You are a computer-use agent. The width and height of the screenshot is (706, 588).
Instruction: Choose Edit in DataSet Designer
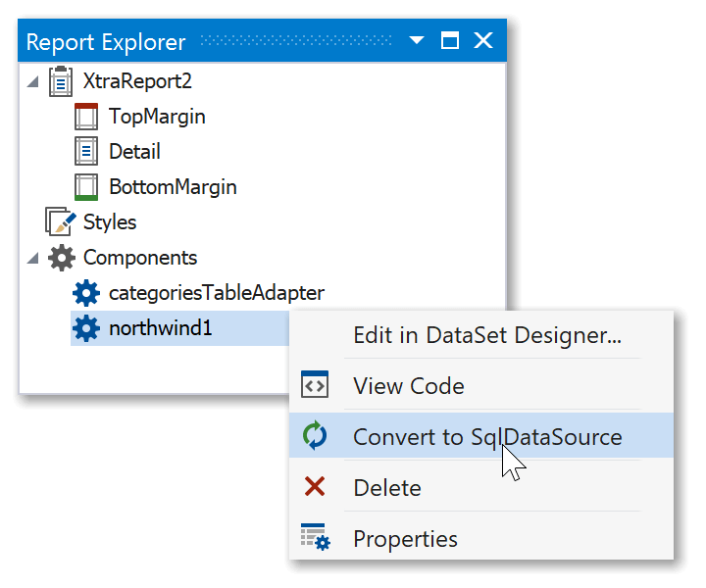click(486, 335)
